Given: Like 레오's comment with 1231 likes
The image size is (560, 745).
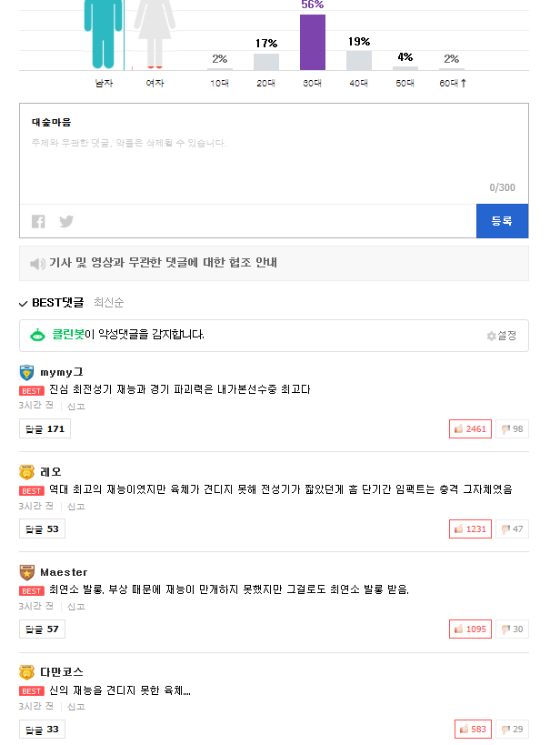Looking at the screenshot, I should pyautogui.click(x=470, y=529).
